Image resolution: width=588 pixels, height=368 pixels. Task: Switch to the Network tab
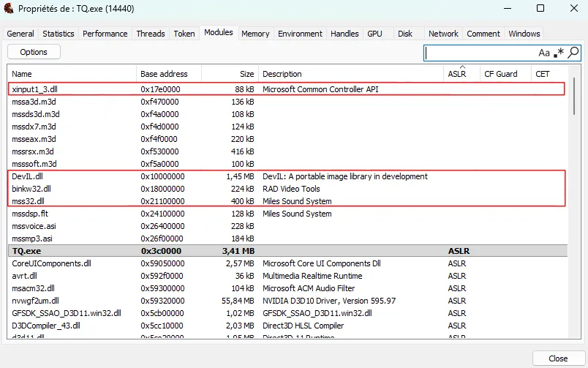pos(443,34)
